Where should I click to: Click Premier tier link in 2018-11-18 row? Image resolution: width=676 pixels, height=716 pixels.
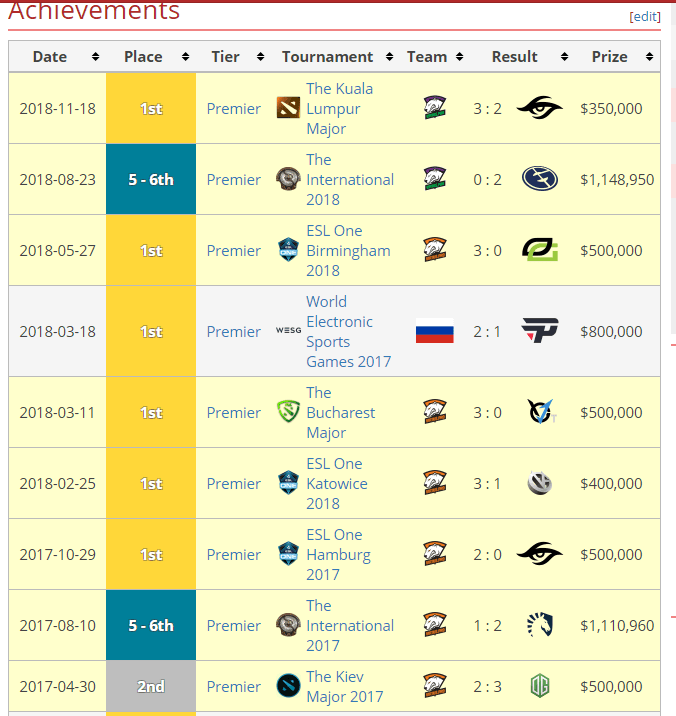pos(233,109)
